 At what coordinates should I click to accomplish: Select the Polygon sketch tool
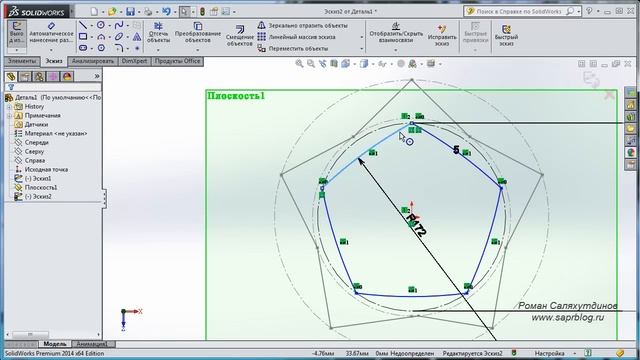tap(101, 48)
